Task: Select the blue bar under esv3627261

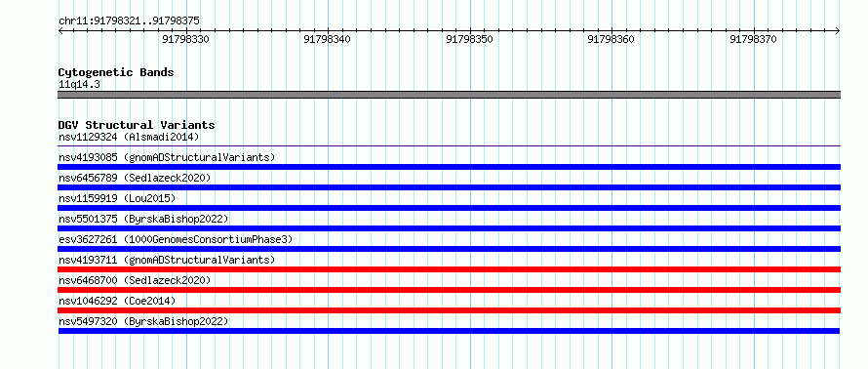Action: [x=449, y=249]
